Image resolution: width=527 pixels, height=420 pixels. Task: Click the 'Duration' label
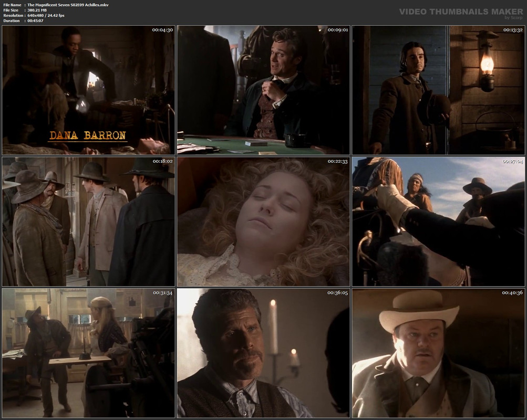click(x=12, y=21)
